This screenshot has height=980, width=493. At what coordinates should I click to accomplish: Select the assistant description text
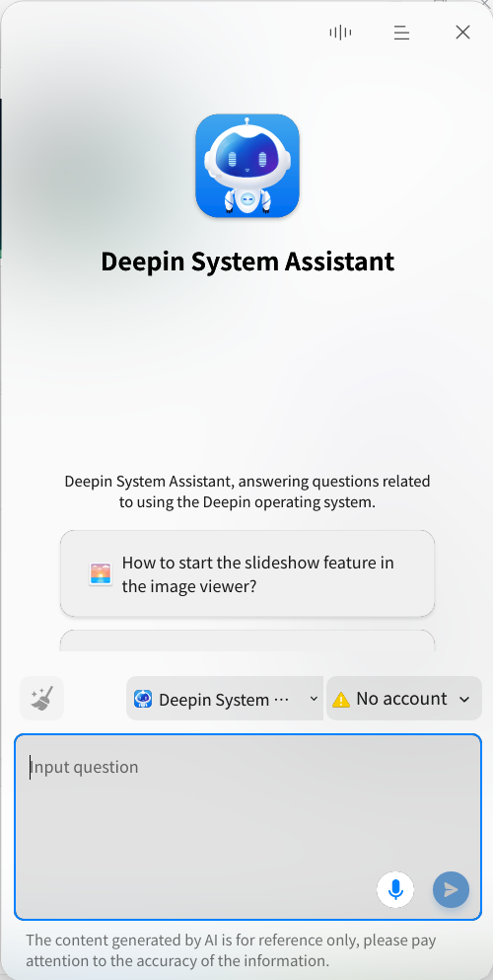[247, 491]
